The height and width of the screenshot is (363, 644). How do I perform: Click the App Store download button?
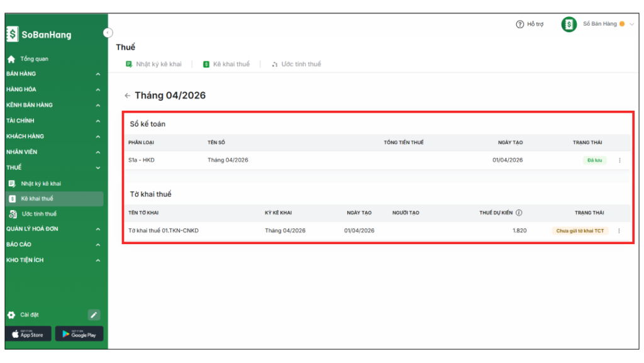28,334
